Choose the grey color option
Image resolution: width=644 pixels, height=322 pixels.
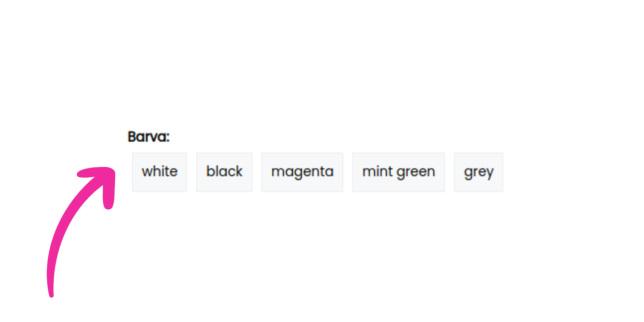(x=479, y=172)
